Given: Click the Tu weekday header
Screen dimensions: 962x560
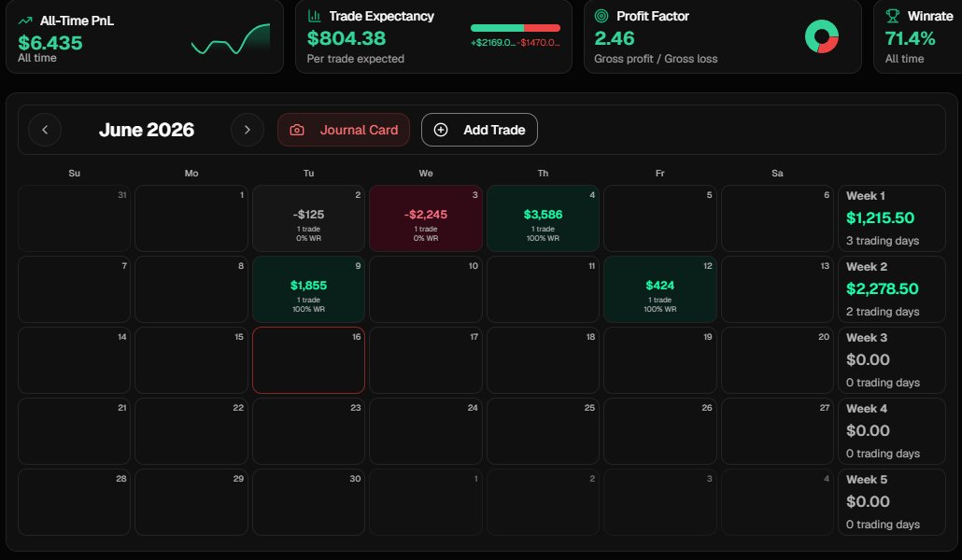Looking at the screenshot, I should 308,173.
